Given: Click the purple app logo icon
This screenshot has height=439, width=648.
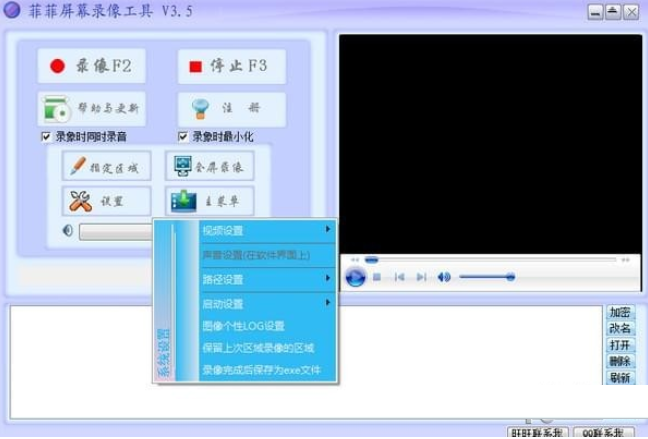Looking at the screenshot, I should (12, 10).
